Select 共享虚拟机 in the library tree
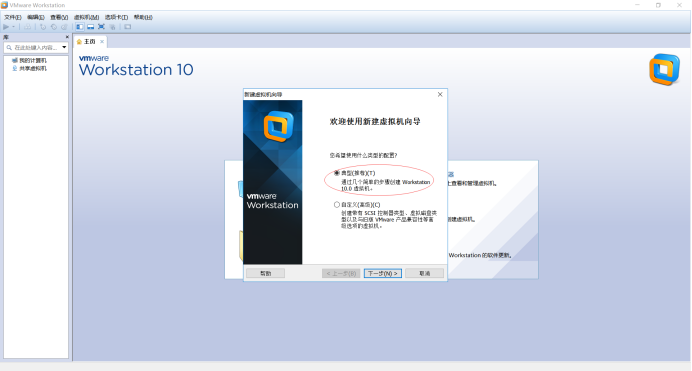The height and width of the screenshot is (371, 692). 33,68
